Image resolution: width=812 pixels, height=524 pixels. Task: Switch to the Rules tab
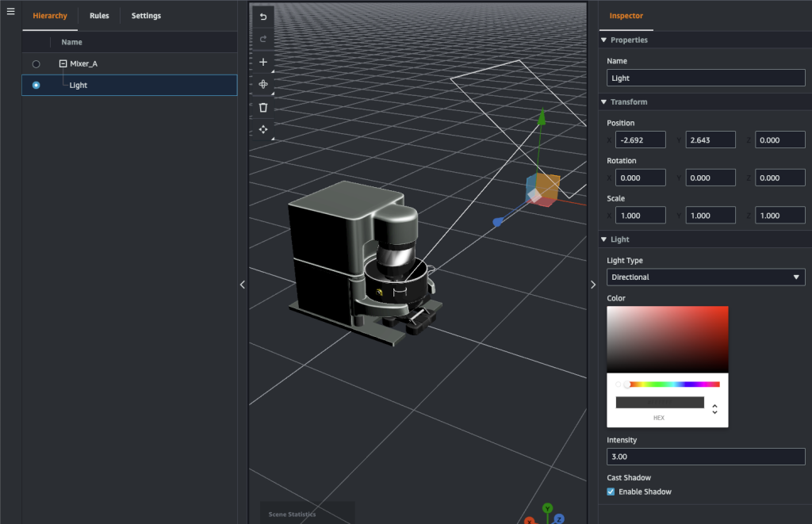click(x=99, y=16)
